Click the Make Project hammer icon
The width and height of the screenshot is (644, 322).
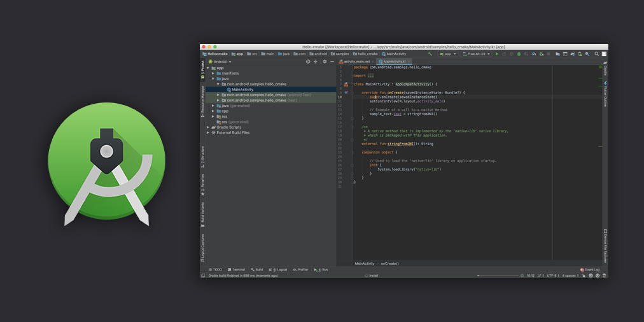pos(430,54)
